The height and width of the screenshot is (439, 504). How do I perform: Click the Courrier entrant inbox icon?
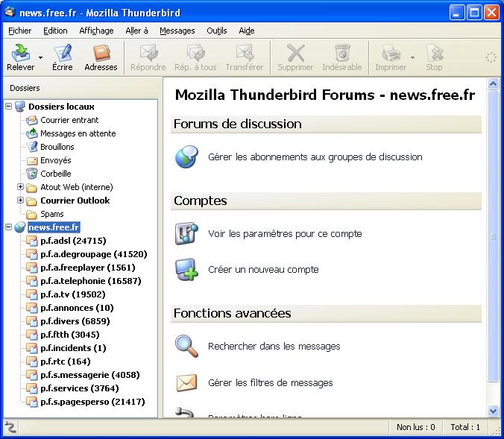click(32, 120)
